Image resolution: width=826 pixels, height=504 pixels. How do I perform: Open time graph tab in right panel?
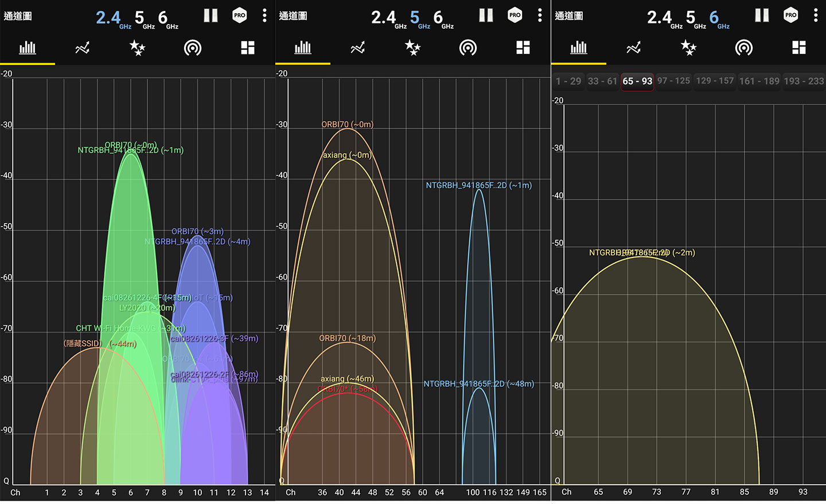tap(634, 48)
